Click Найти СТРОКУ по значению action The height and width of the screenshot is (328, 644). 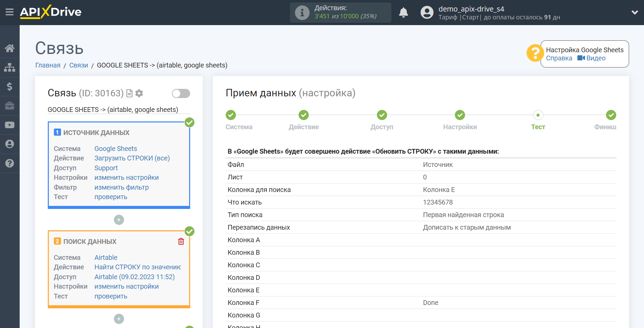coord(138,267)
